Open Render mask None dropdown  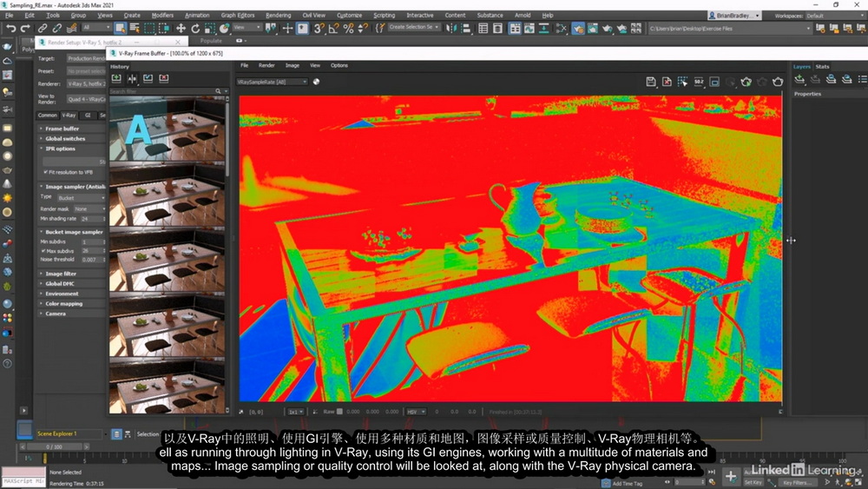click(89, 208)
